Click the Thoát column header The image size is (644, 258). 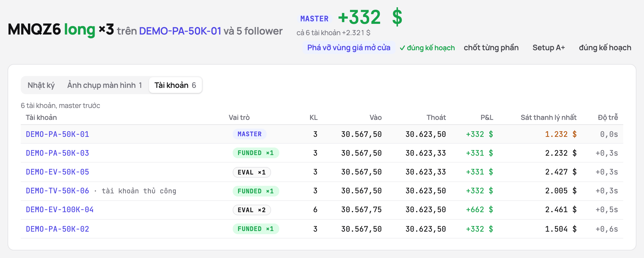coord(436,117)
